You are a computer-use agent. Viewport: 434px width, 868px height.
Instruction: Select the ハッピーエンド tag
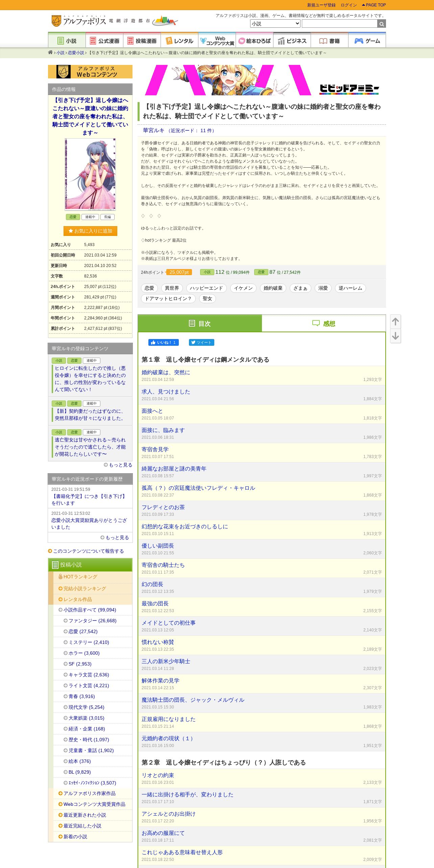coord(206,288)
